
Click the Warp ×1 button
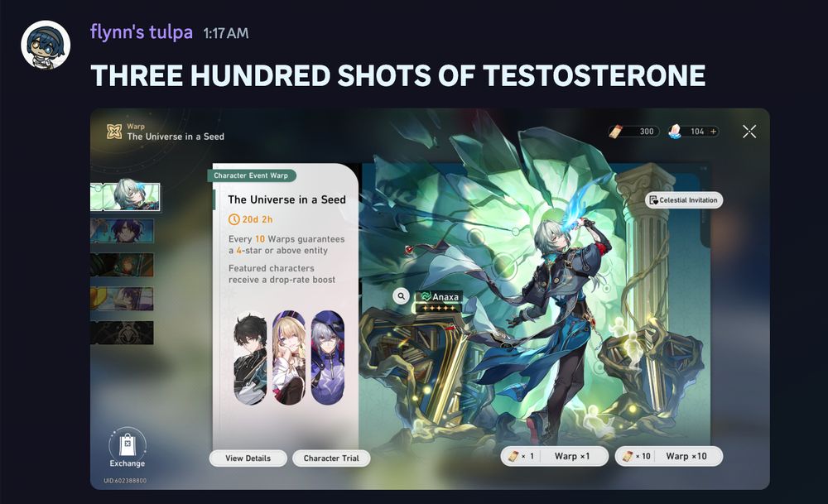point(555,456)
